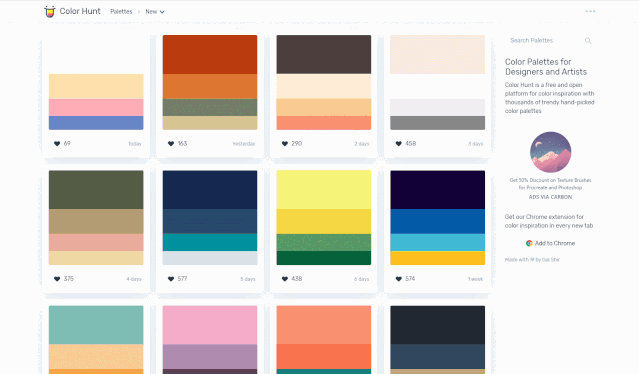
Task: Select the yellow swatch in the 438 palette
Action: coord(324,221)
